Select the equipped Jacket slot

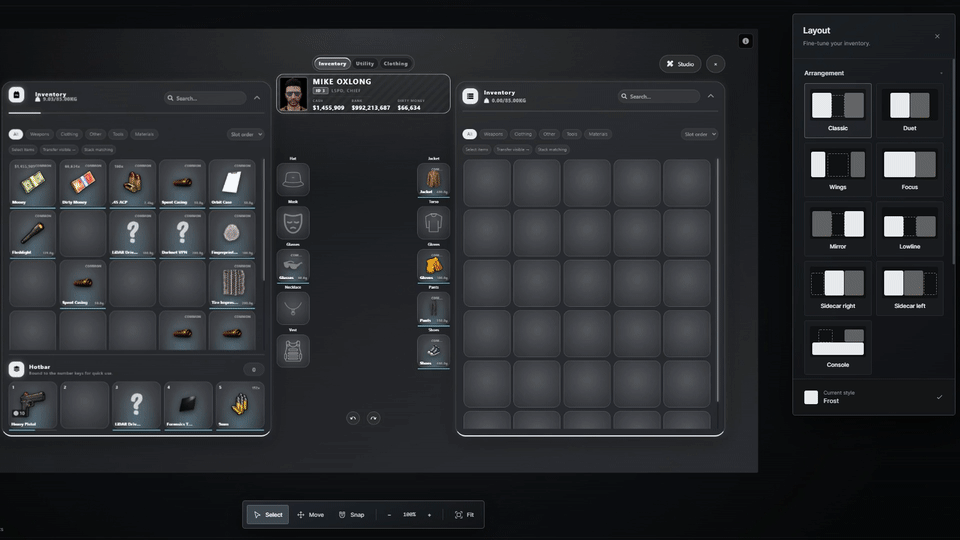pyautogui.click(x=433, y=179)
